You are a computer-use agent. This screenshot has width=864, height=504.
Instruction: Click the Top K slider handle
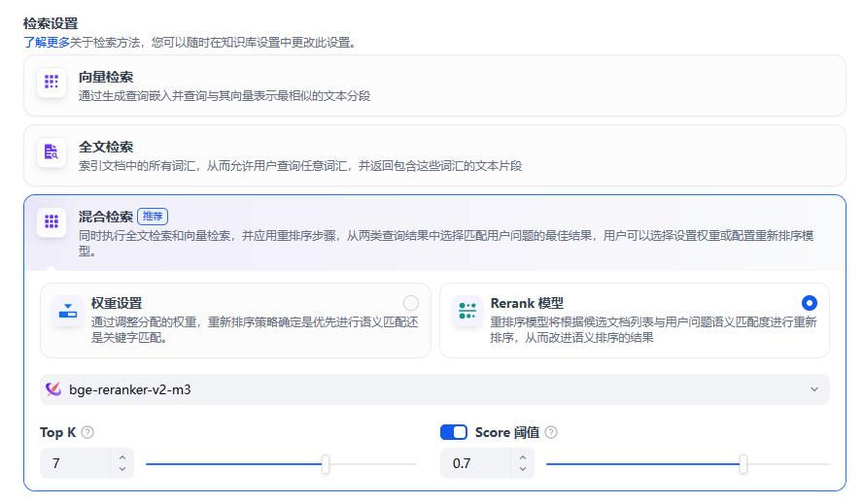(326, 464)
